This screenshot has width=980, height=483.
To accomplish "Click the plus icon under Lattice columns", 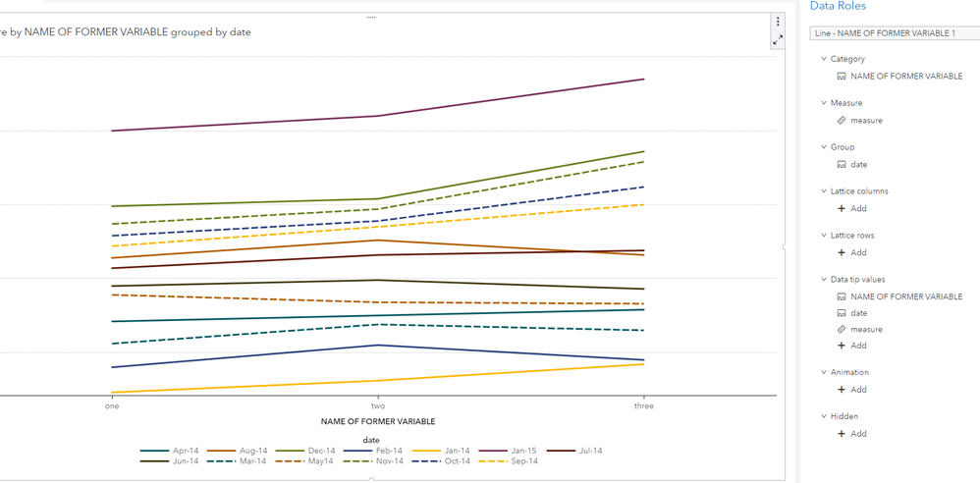I will pyautogui.click(x=842, y=209).
